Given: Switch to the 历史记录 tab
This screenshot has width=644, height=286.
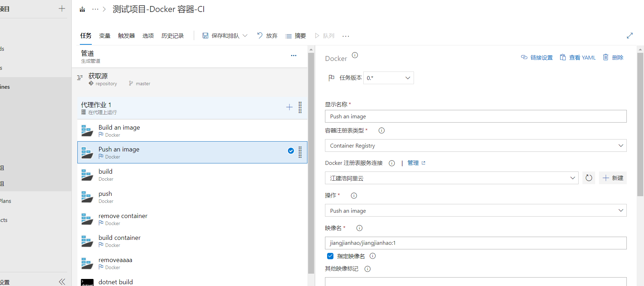Looking at the screenshot, I should tap(173, 36).
